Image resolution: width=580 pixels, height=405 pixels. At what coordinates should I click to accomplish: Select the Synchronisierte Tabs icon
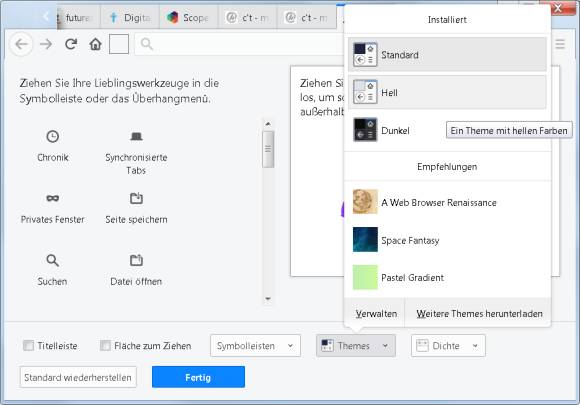[136, 136]
